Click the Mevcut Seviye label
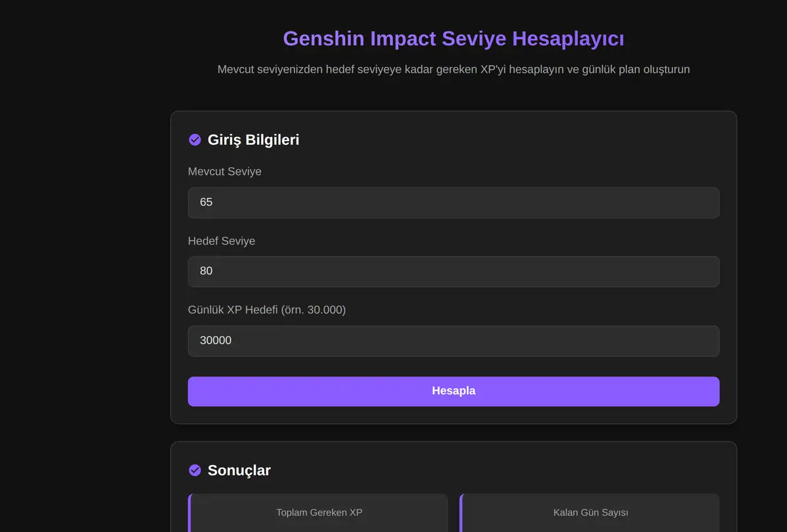The image size is (787, 532). point(224,172)
